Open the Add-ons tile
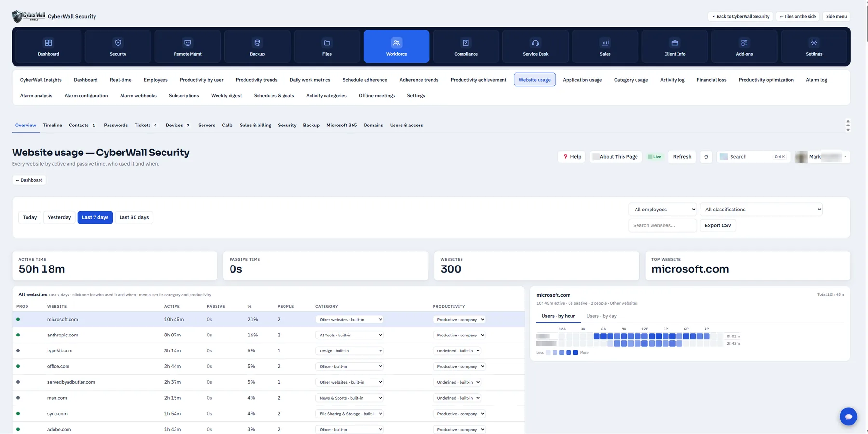The image size is (868, 434). click(x=745, y=46)
